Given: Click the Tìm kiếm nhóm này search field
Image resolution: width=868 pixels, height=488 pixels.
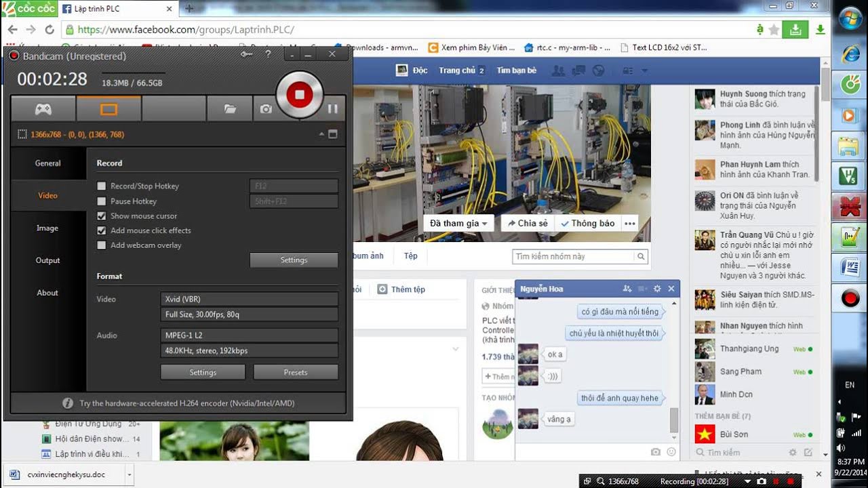Looking at the screenshot, I should coord(574,256).
